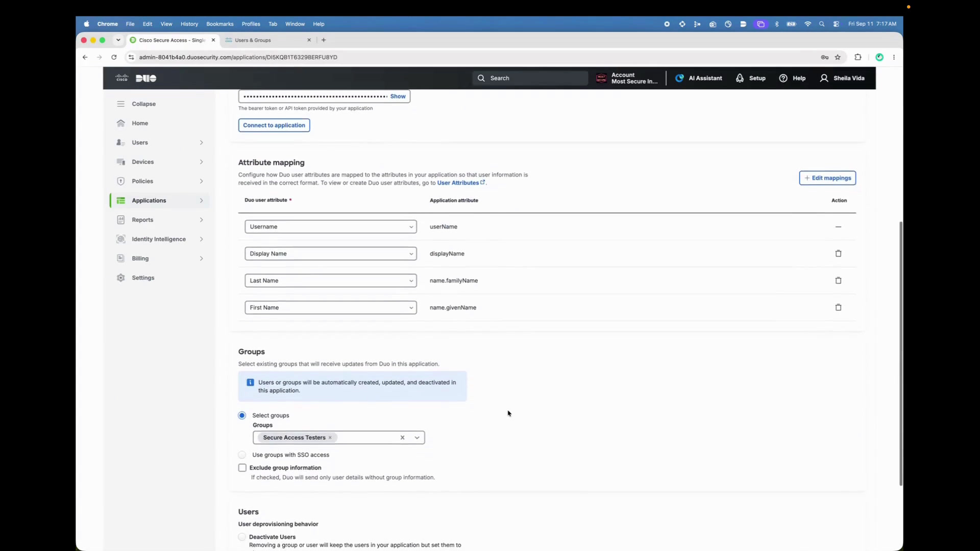980x551 pixels.
Task: Open Chrome extensions puzzle icon
Action: coord(858,57)
